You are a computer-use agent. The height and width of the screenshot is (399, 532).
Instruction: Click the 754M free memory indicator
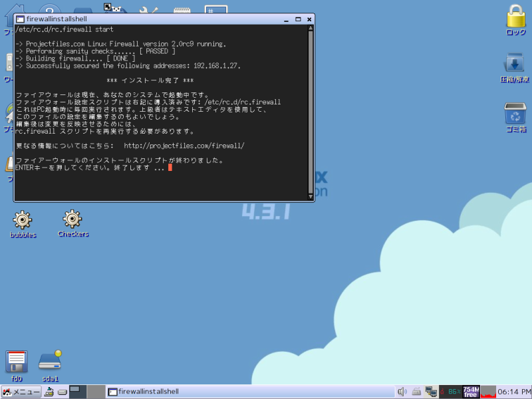click(471, 392)
